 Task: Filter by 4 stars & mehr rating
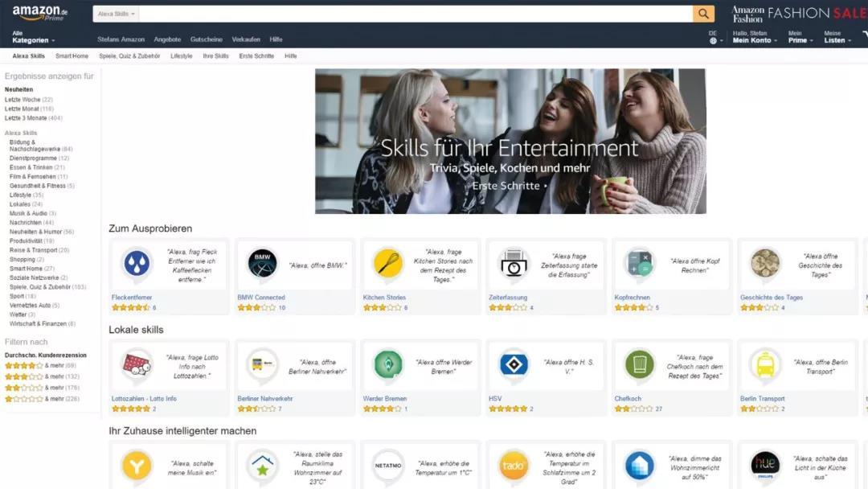pyautogui.click(x=40, y=365)
